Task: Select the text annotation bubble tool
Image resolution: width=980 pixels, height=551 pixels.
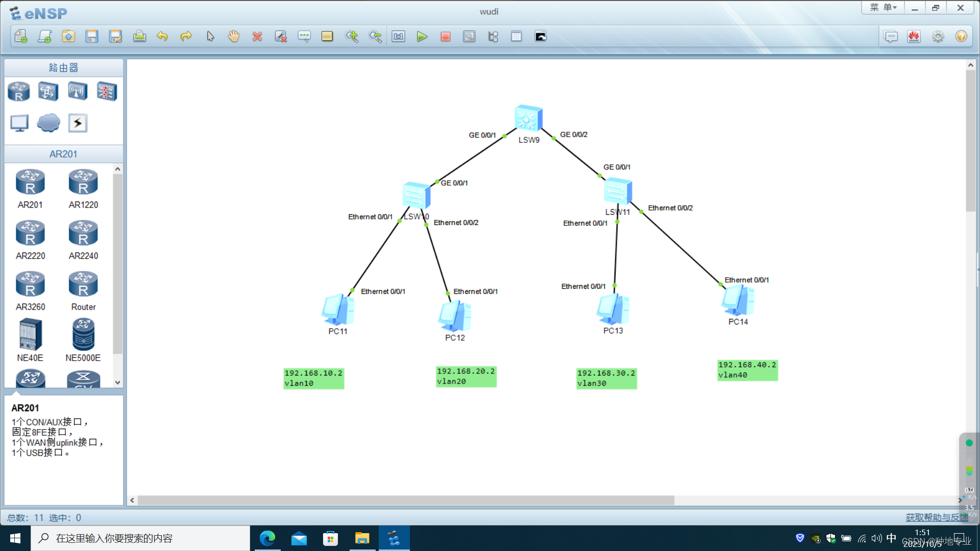Action: [304, 37]
